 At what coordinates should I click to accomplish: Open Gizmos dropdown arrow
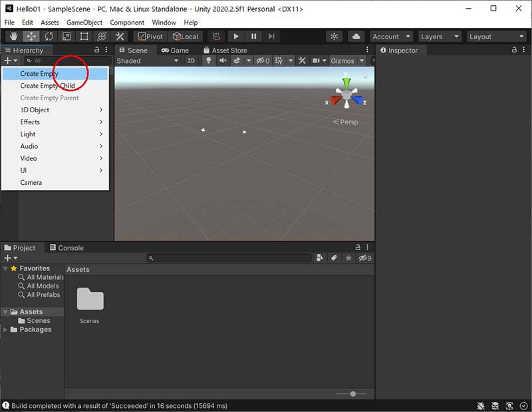(x=362, y=60)
